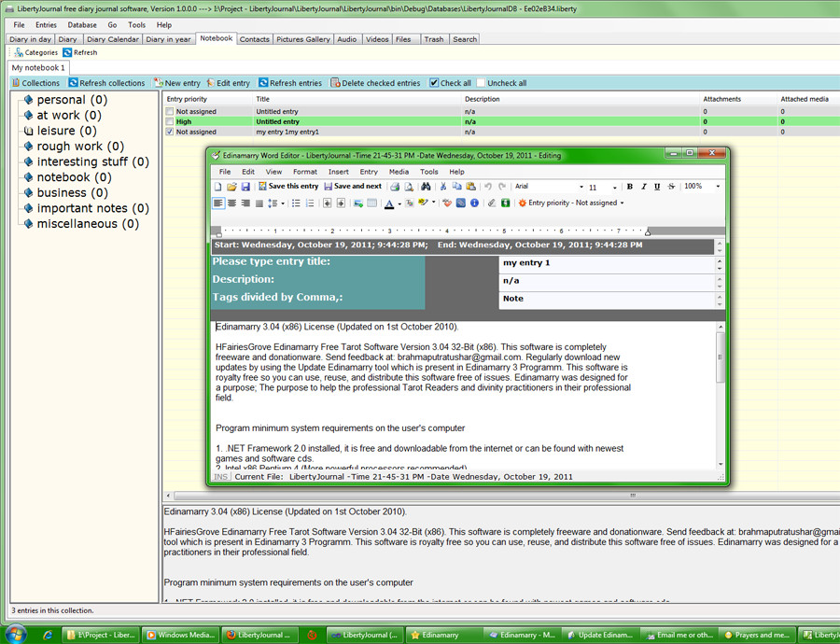
Task: Switch to the Diary Calendar tab
Action: point(113,39)
